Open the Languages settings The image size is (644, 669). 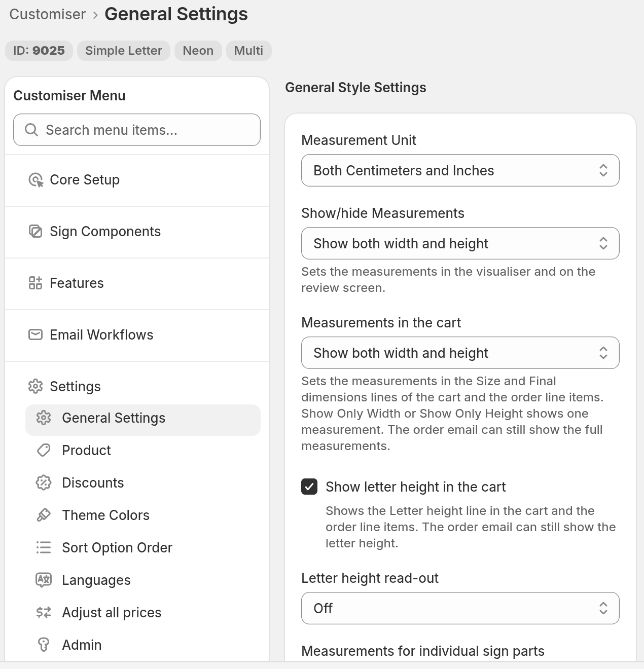pyautogui.click(x=143, y=580)
